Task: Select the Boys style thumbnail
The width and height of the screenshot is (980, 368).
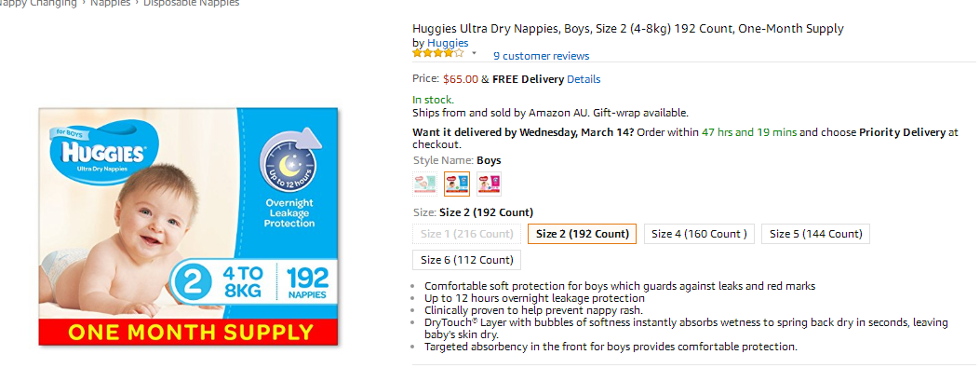Action: [x=457, y=184]
